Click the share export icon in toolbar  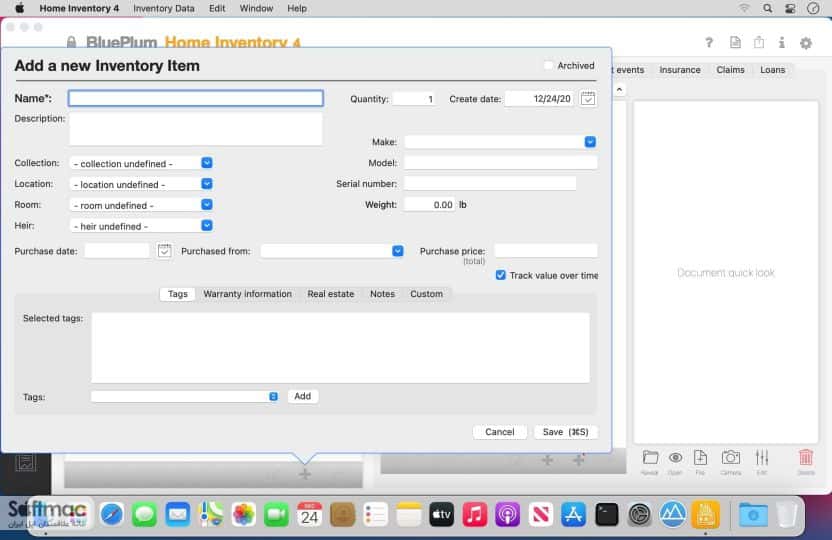[x=759, y=42]
